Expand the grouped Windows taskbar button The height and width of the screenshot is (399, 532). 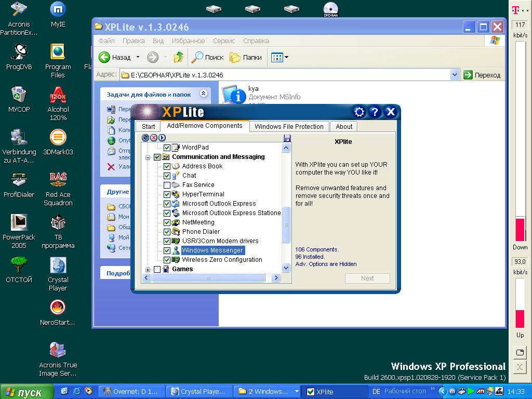[297, 391]
